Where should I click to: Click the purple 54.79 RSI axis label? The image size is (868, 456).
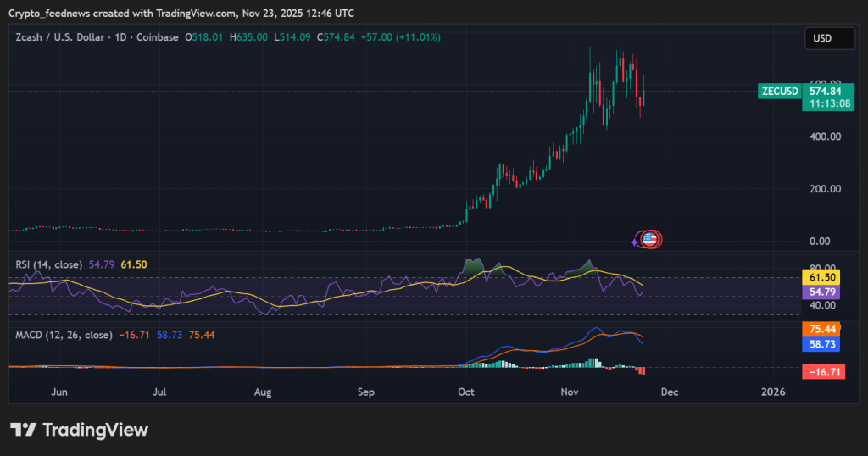(821, 292)
